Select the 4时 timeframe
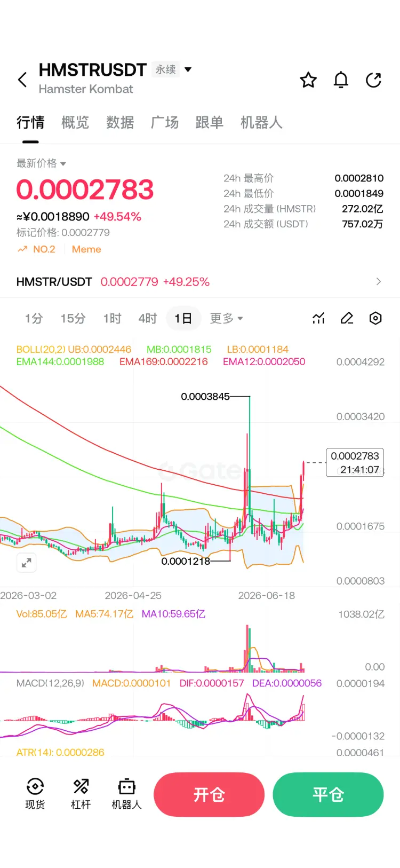The width and height of the screenshot is (400, 868). (x=148, y=319)
